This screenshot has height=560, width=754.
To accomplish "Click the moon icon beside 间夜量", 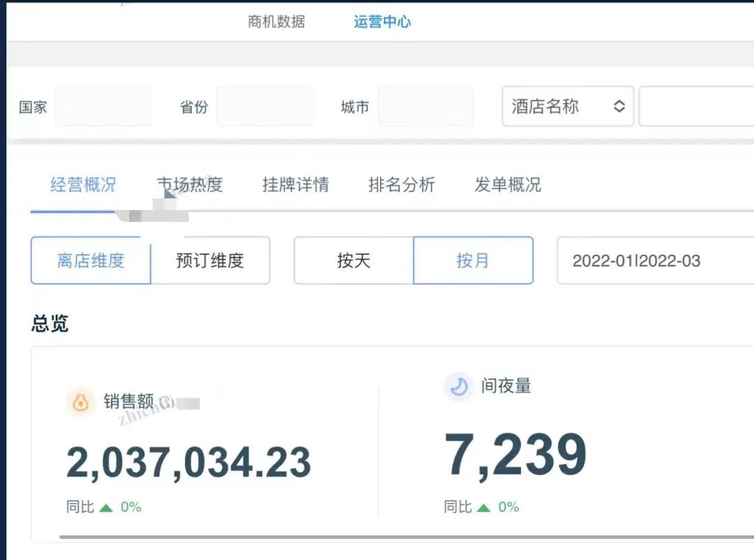I will point(459,387).
